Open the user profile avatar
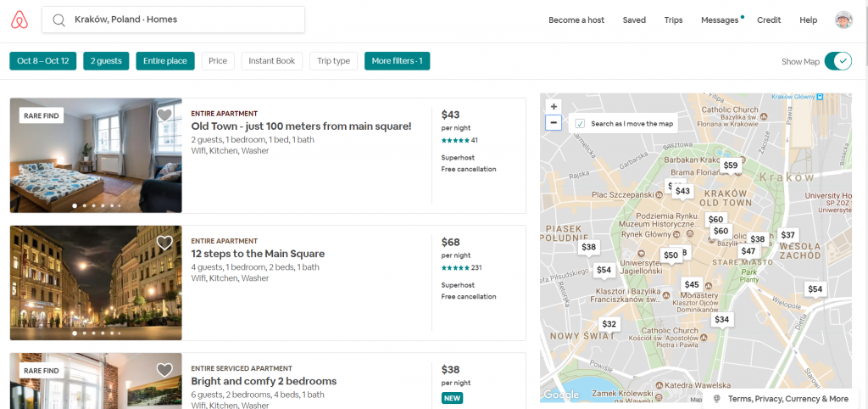This screenshot has width=868, height=409. (843, 20)
